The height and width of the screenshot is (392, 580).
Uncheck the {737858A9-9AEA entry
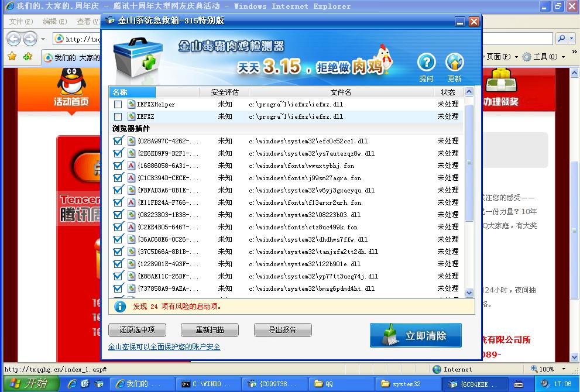118,288
